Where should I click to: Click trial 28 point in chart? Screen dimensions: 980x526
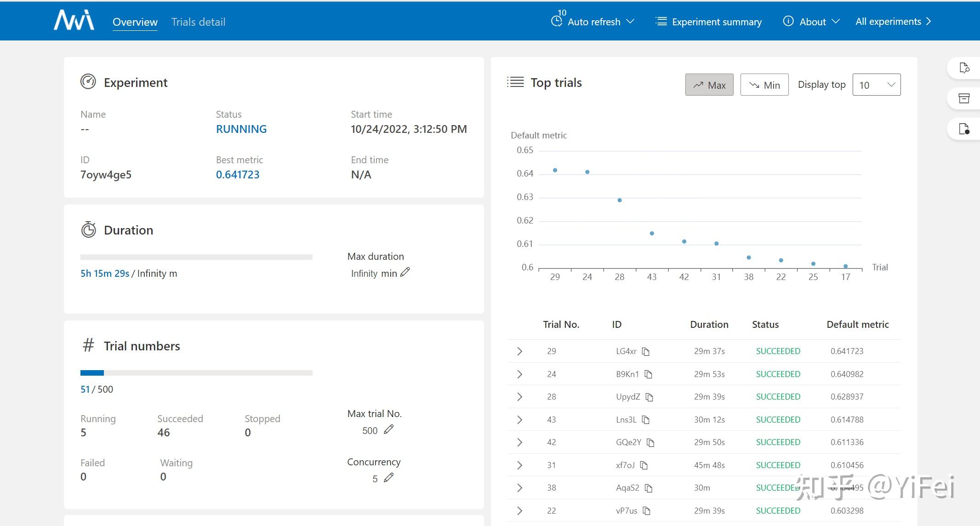(x=620, y=200)
